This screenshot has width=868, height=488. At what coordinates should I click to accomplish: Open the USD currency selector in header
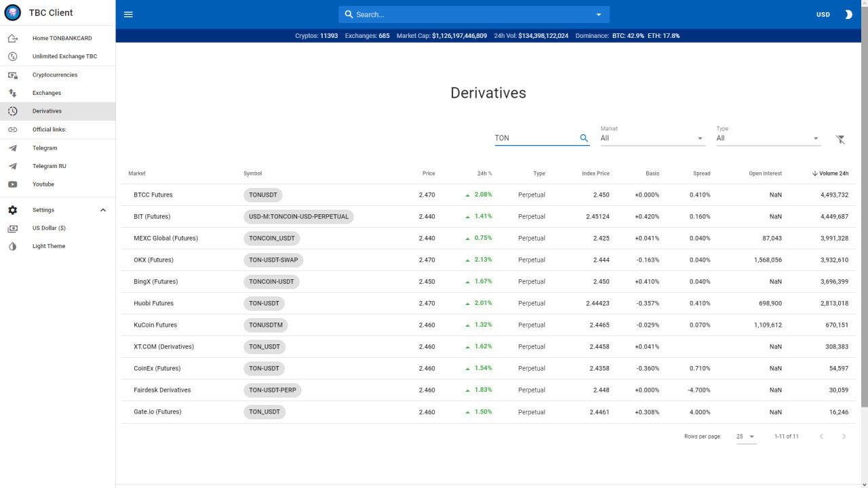point(823,14)
